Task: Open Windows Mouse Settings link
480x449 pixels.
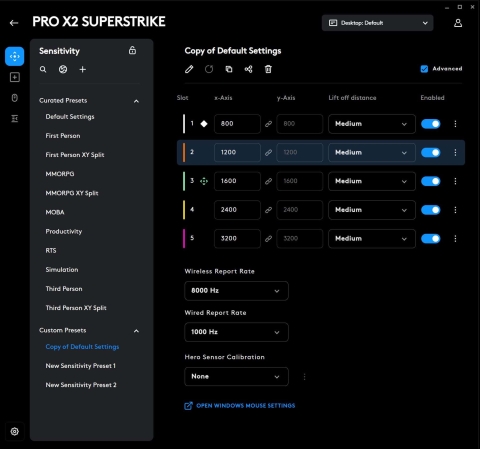Action: coord(240,406)
